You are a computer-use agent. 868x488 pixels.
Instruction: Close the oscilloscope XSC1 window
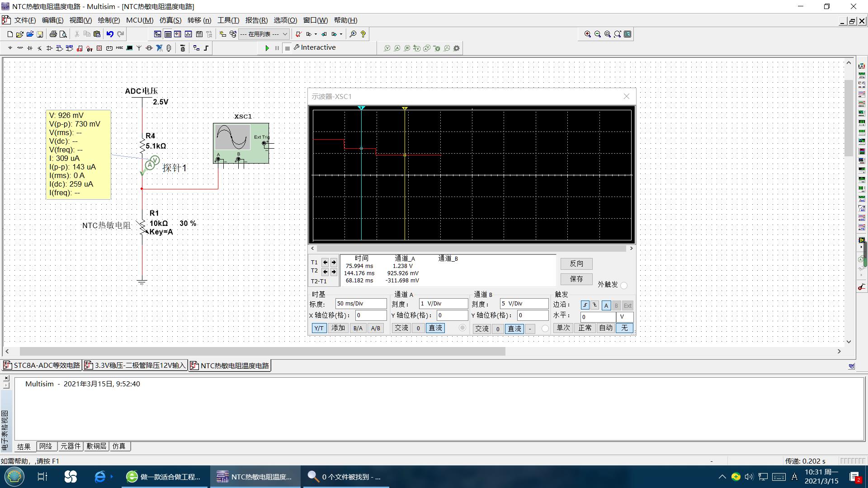626,96
